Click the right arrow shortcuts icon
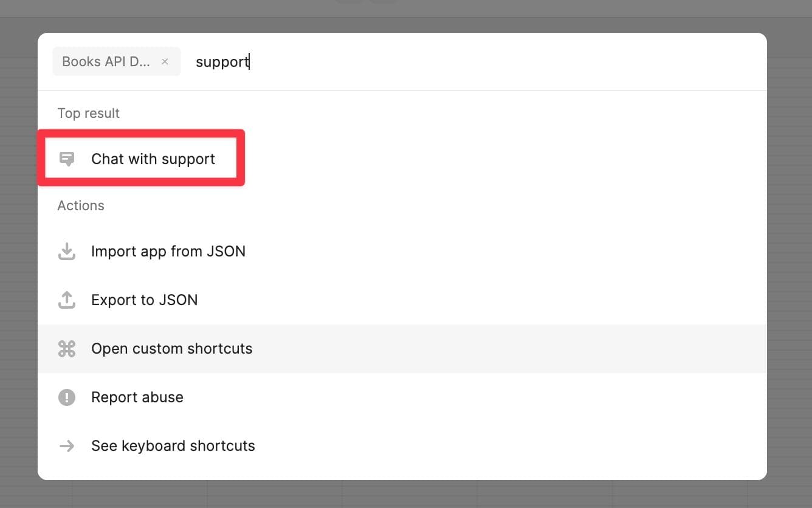 coord(67,446)
